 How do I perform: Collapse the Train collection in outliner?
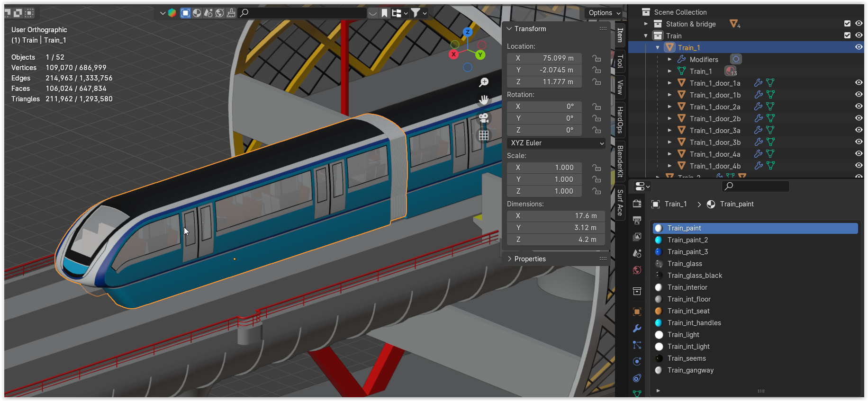tap(646, 36)
